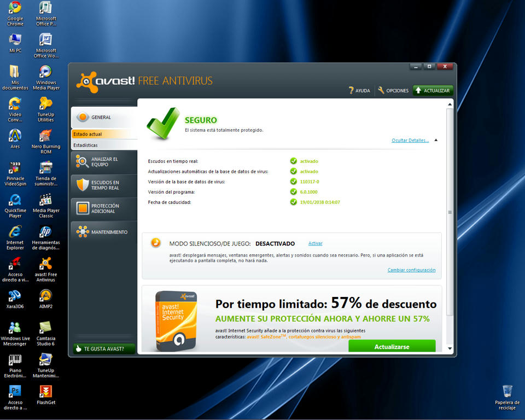
Task: Open FlashGet desktop icon
Action: point(46,395)
